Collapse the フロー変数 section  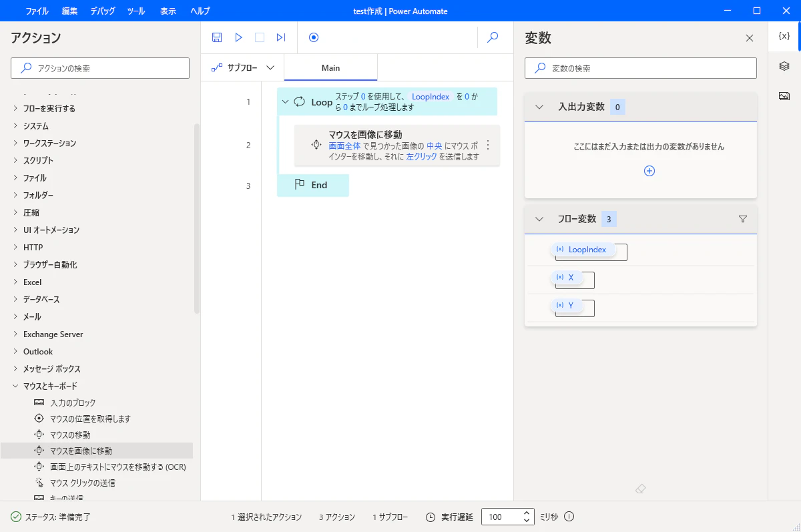(539, 219)
